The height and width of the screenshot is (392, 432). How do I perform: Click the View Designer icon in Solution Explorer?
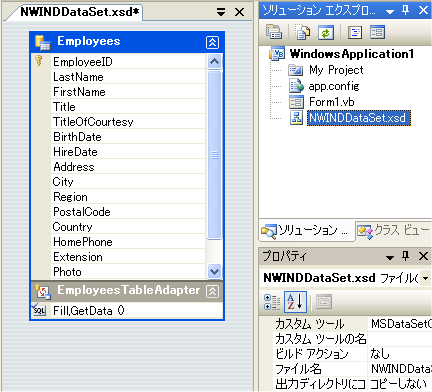pyautogui.click(x=377, y=32)
